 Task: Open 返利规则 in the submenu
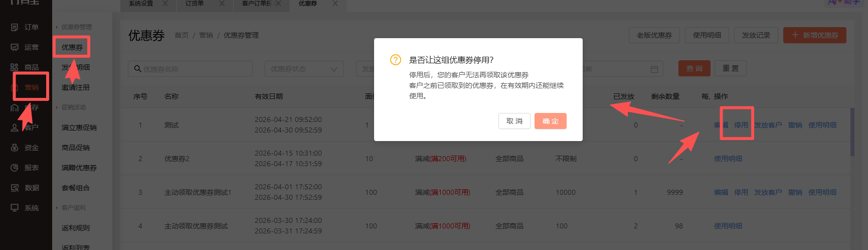(x=76, y=228)
